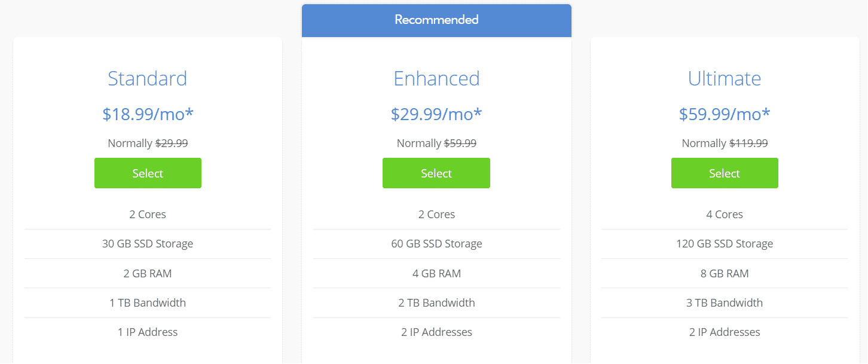Click the 3 TB Bandwidth row

pos(725,303)
